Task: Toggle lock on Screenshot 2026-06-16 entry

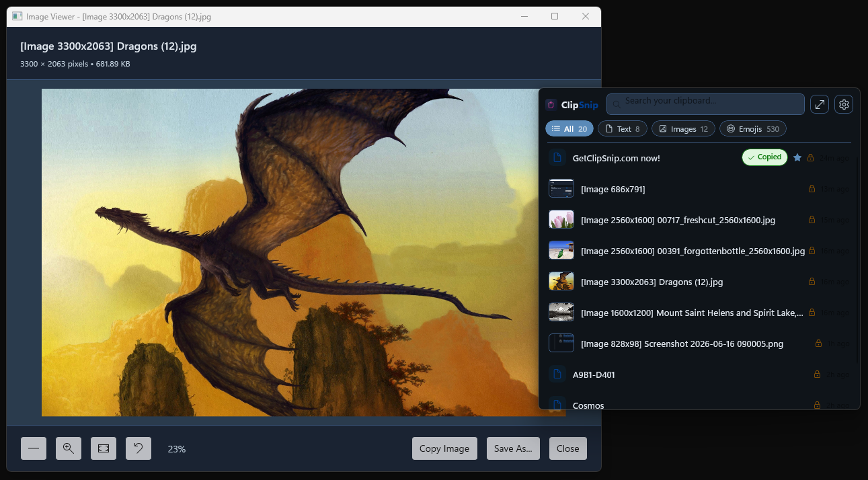Action: (818, 344)
